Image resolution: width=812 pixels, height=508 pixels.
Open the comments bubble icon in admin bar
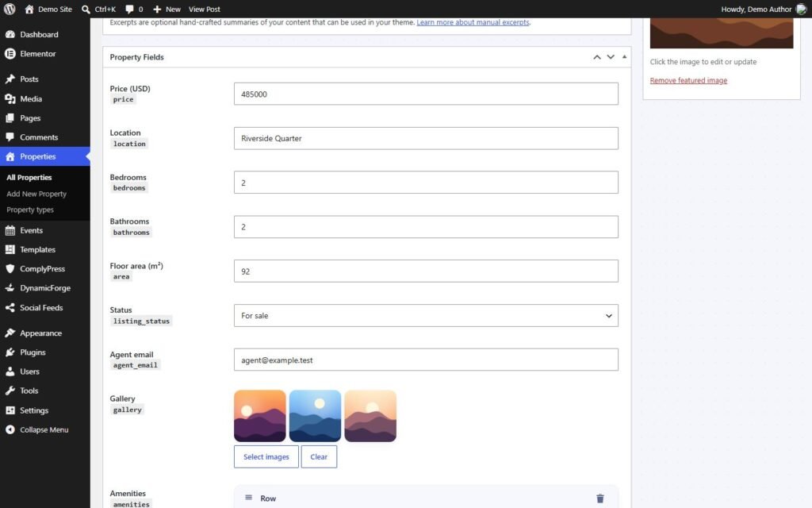click(129, 10)
